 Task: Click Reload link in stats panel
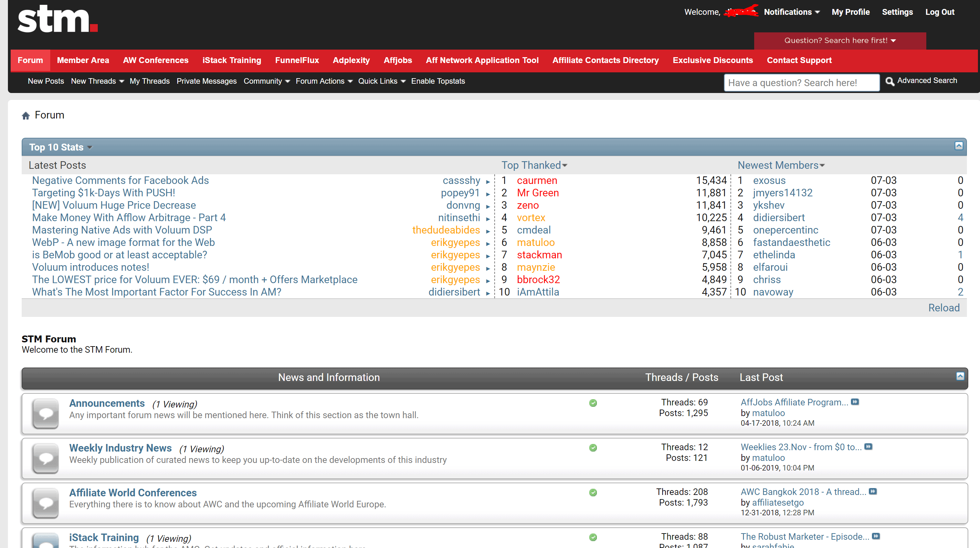click(944, 308)
